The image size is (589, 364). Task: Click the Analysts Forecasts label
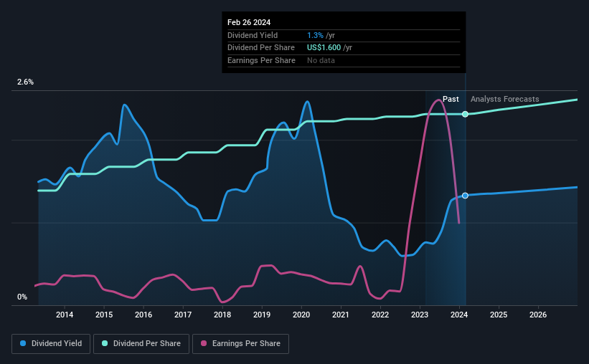click(x=504, y=99)
